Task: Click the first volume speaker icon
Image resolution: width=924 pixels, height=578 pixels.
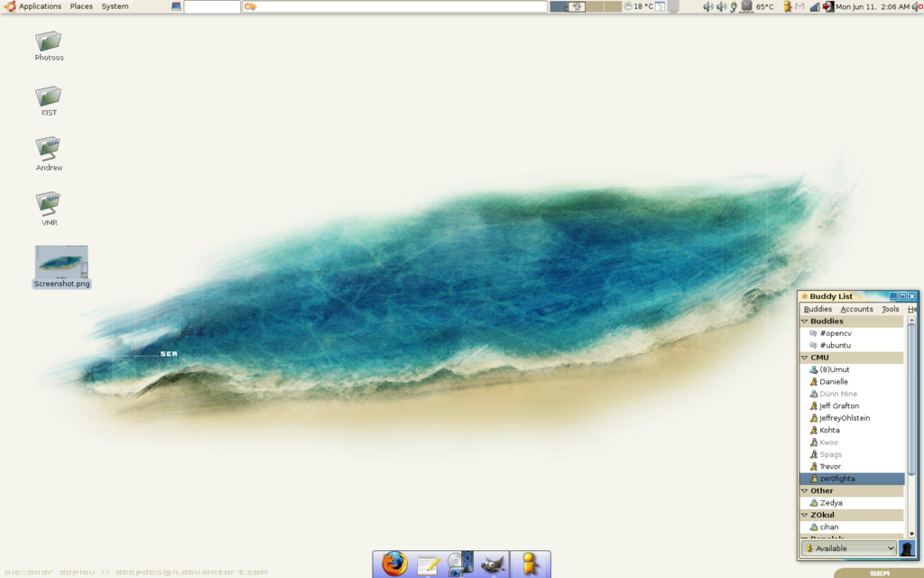Action: pos(708,6)
